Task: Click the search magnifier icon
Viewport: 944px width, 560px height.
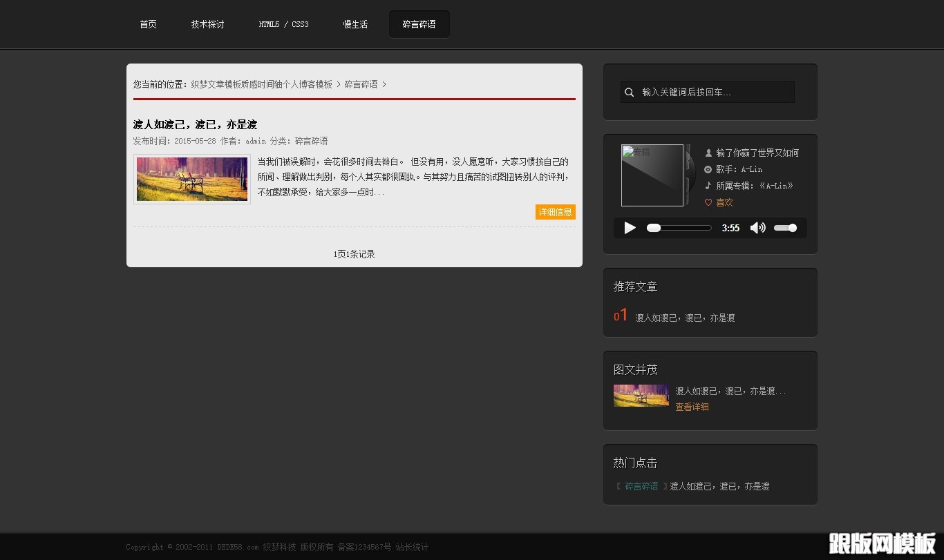Action: 629,91
